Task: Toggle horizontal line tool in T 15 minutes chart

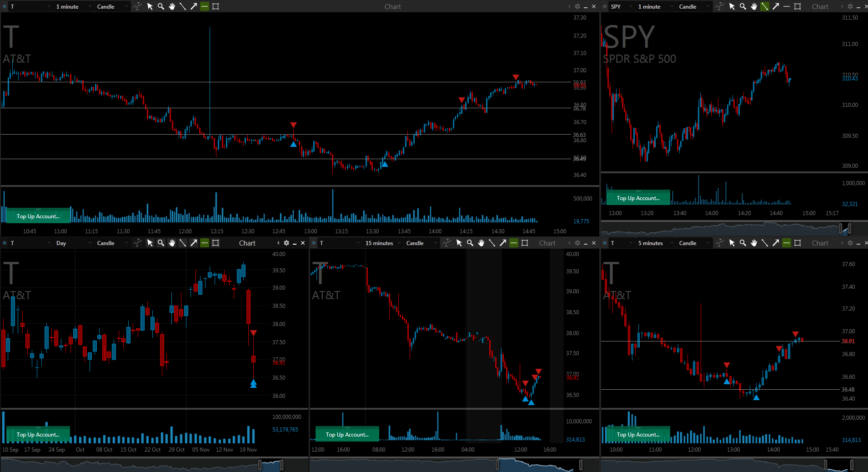Action: coord(514,243)
